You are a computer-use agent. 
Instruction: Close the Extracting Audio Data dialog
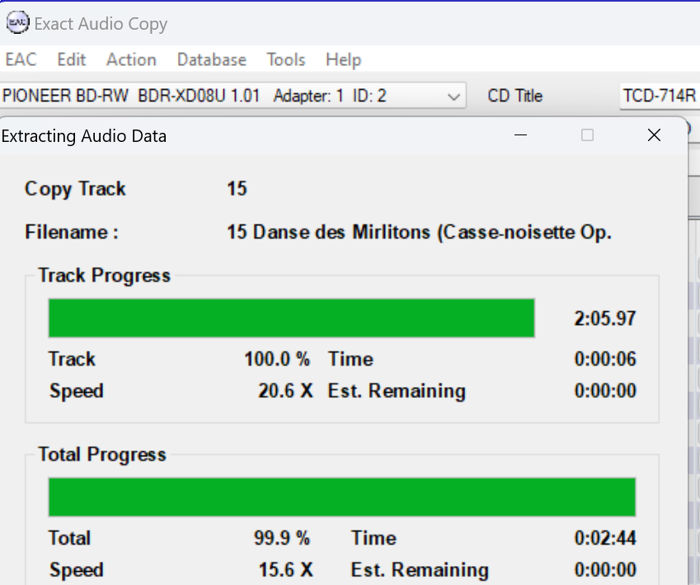654,135
